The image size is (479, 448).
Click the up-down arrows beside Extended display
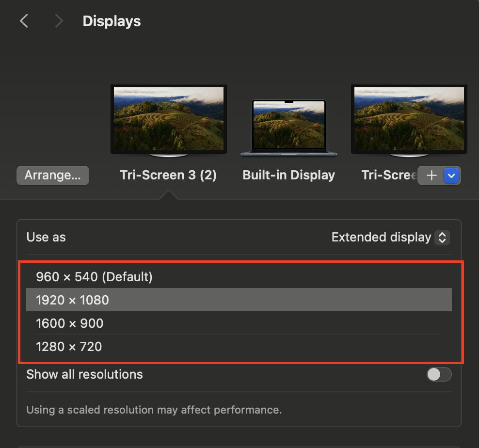click(442, 238)
